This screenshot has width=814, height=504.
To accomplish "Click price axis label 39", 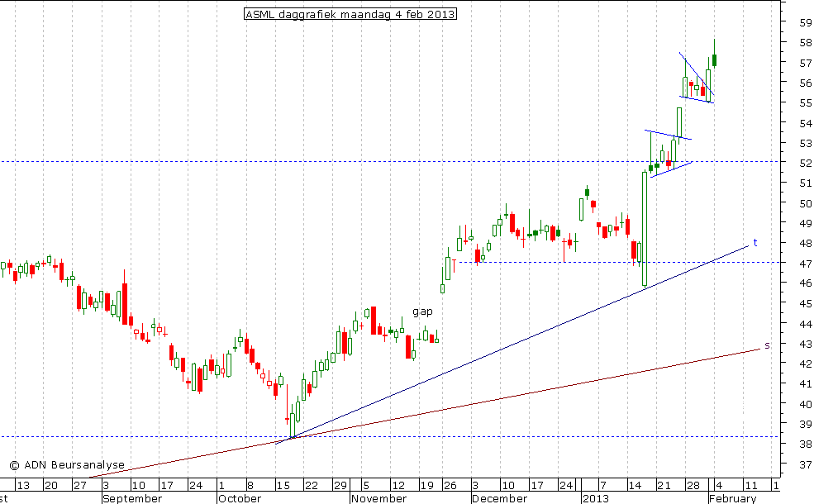I will (806, 424).
